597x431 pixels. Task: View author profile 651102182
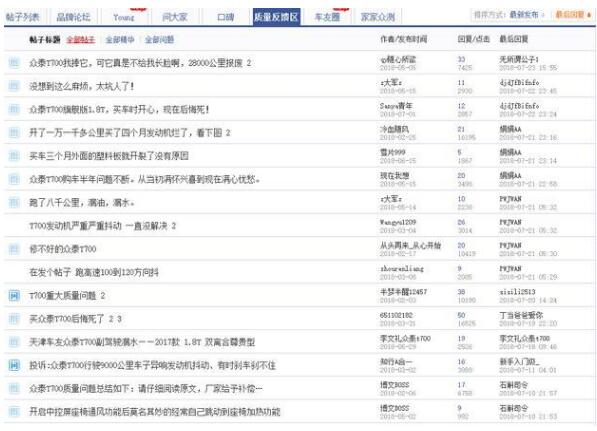click(396, 315)
